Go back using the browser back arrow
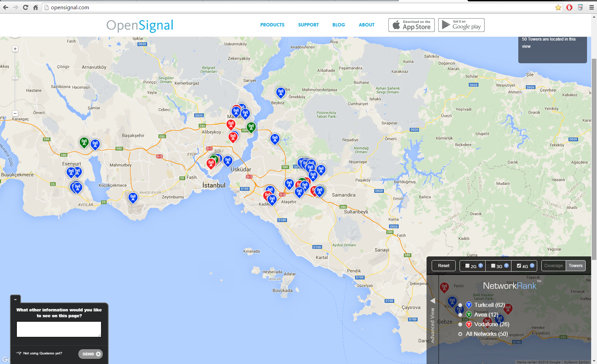 tap(6, 7)
